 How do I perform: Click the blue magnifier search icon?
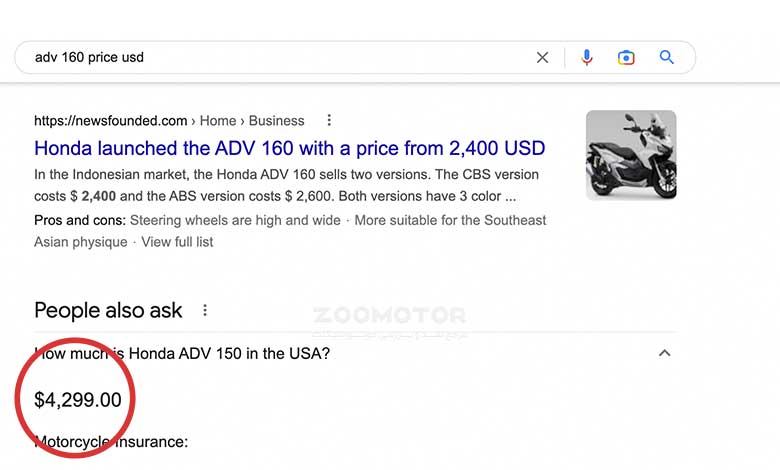click(667, 57)
